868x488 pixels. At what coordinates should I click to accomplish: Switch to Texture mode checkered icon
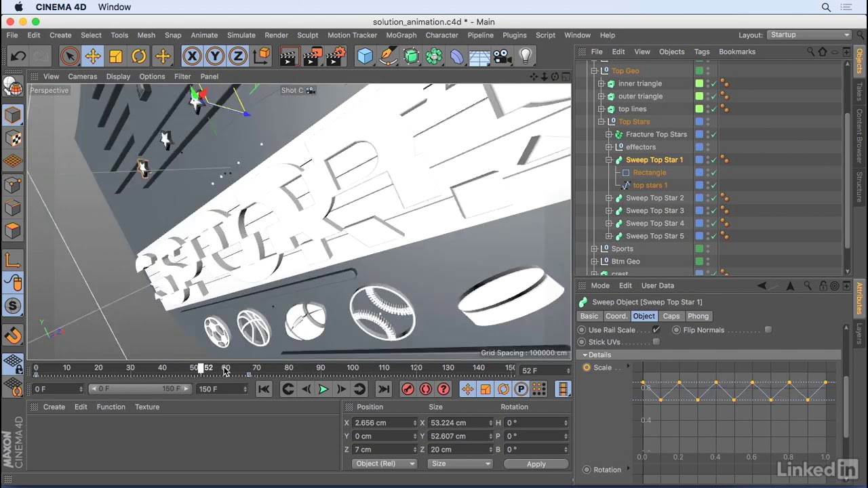pyautogui.click(x=13, y=138)
